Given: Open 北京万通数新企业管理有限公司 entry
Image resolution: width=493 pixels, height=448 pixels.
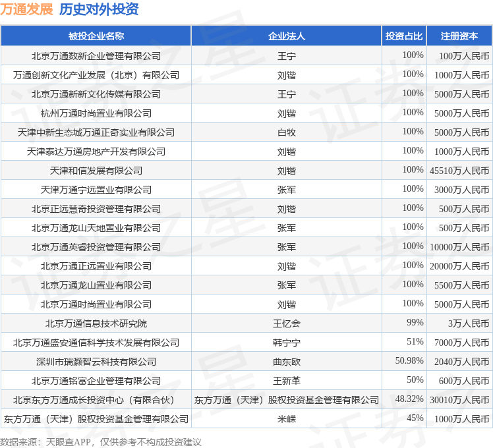Looking at the screenshot, I should (96, 56).
